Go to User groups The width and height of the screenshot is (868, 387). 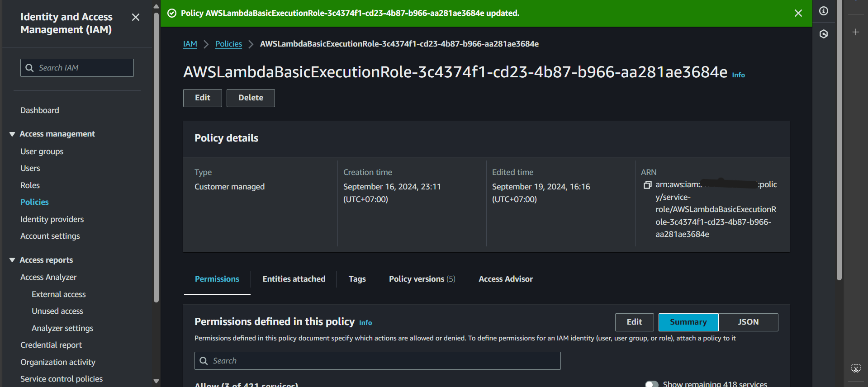pos(42,151)
